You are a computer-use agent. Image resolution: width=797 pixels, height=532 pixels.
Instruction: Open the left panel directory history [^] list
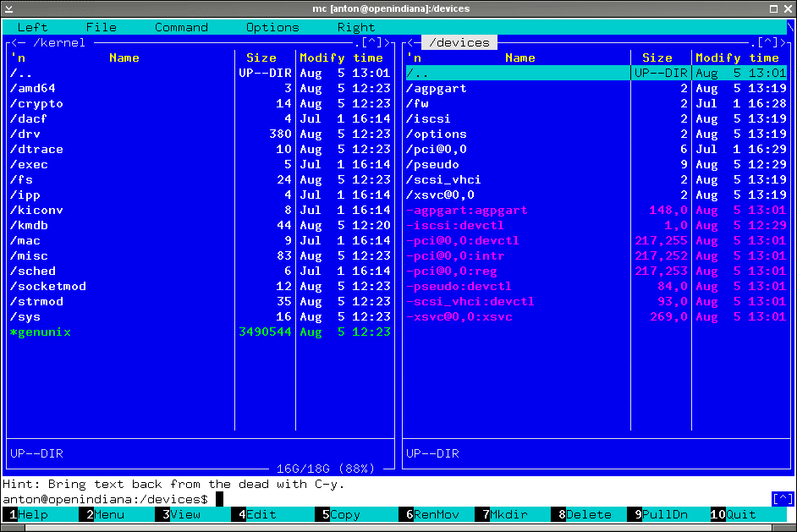(373, 42)
